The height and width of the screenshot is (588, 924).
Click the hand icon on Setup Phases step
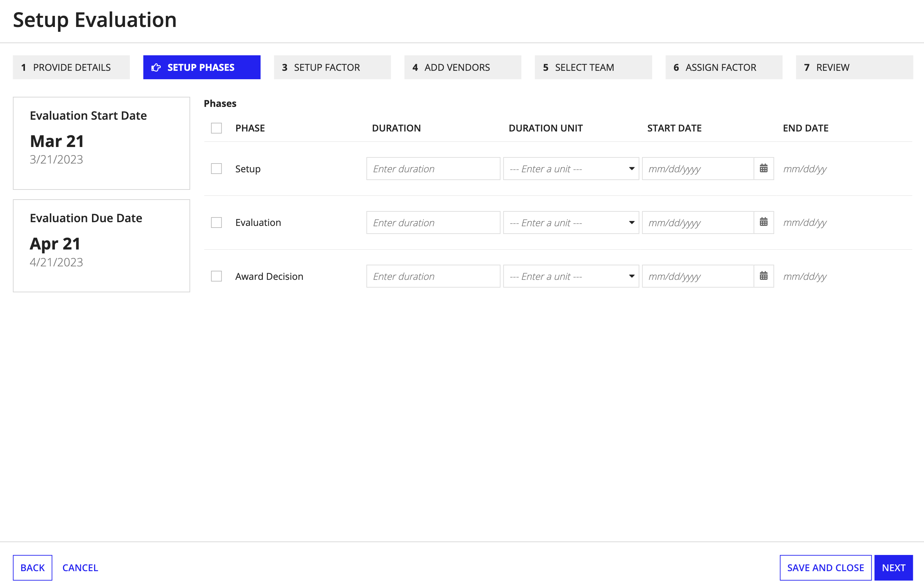[x=156, y=67]
